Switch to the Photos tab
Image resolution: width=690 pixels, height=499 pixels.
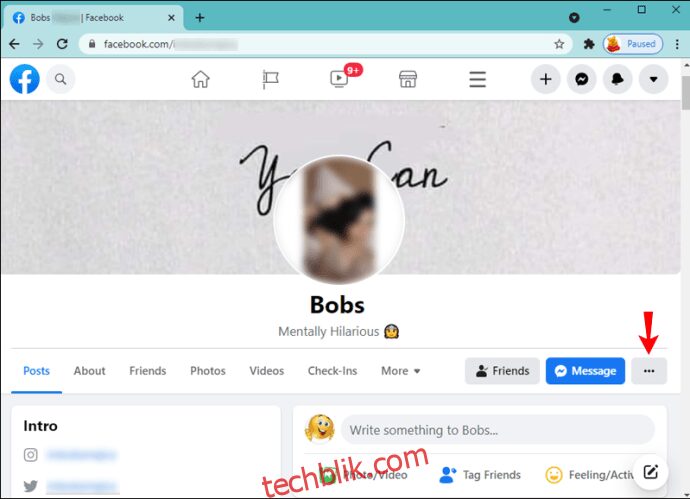tap(208, 371)
